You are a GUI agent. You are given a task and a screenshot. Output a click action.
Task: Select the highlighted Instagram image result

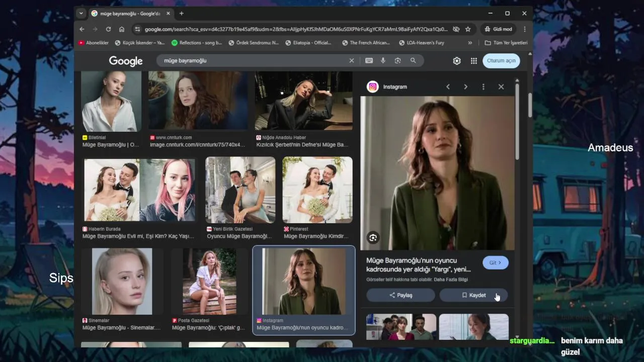[303, 290]
